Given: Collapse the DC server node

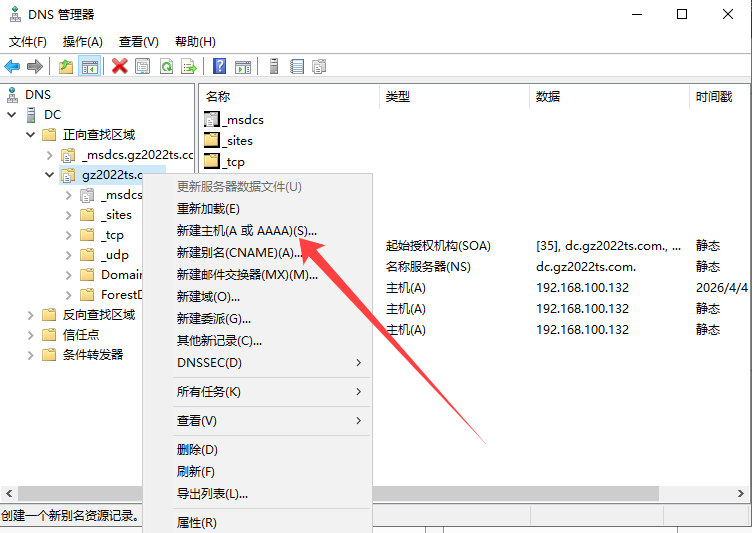Looking at the screenshot, I should (12, 115).
